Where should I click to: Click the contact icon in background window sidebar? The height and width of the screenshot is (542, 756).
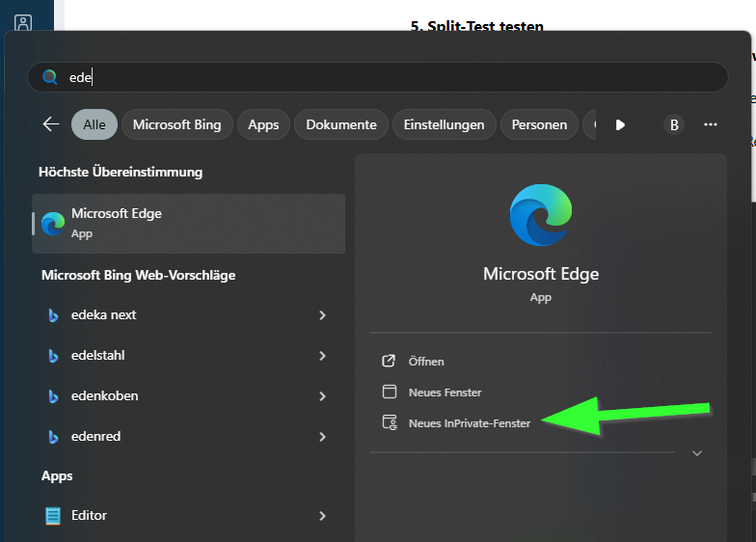click(23, 23)
